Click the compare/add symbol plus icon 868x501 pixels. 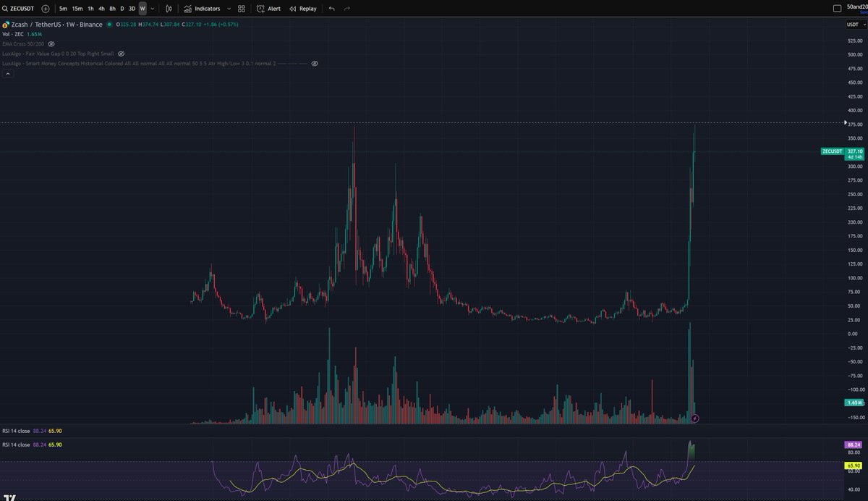46,9
